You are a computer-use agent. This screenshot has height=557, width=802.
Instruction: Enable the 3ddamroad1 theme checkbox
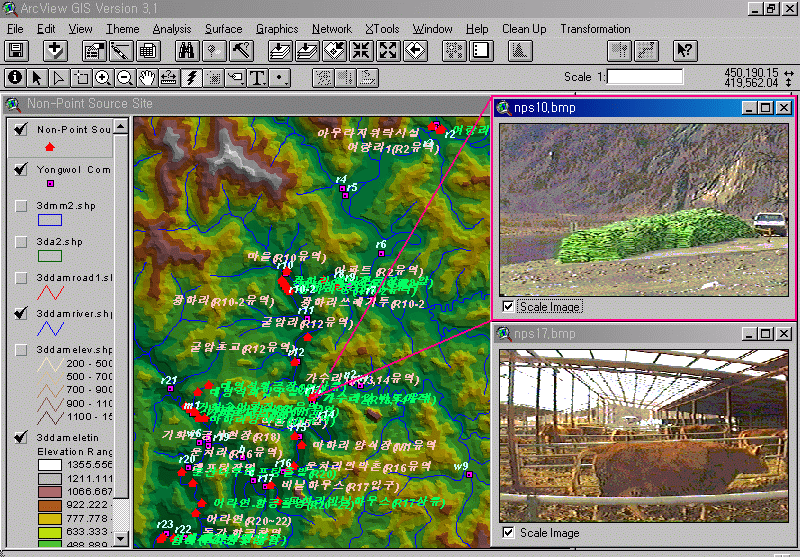21,278
